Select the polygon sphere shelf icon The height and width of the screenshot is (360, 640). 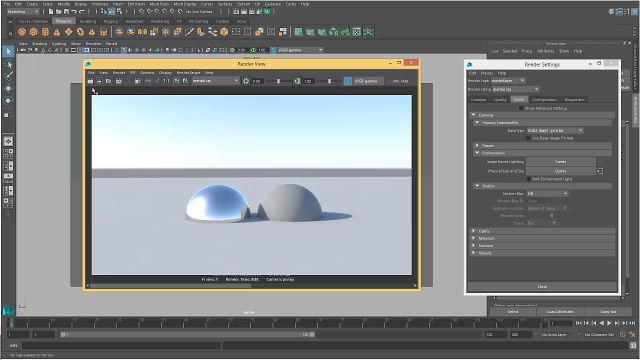click(x=22, y=32)
